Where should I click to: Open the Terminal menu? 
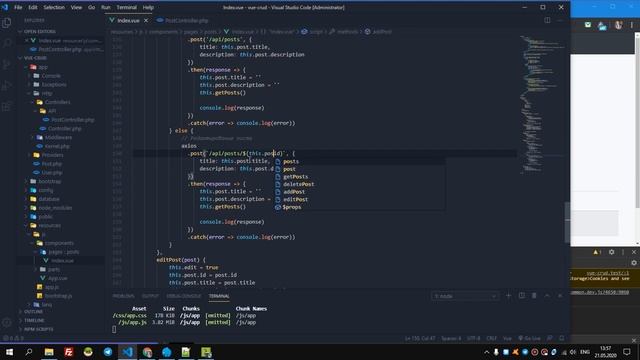tap(127, 7)
